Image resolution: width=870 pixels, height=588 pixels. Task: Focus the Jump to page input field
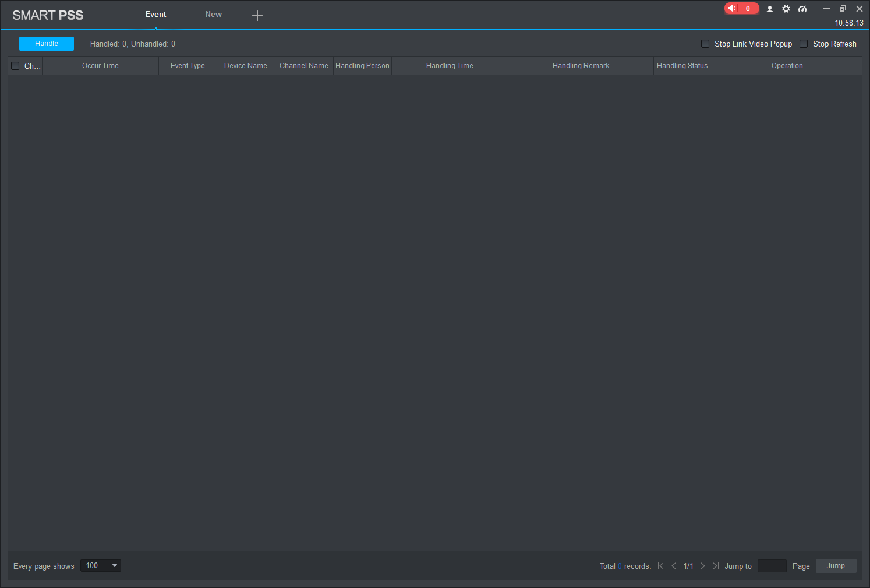coord(772,566)
